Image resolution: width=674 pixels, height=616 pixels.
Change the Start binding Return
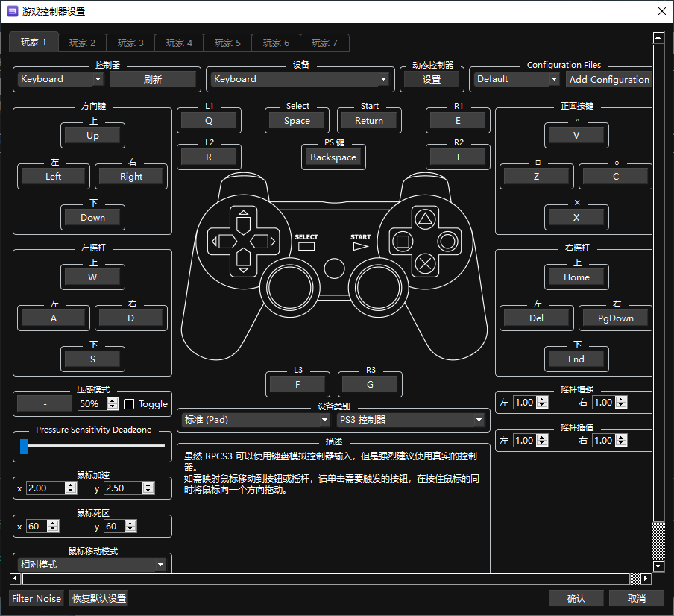(x=369, y=121)
